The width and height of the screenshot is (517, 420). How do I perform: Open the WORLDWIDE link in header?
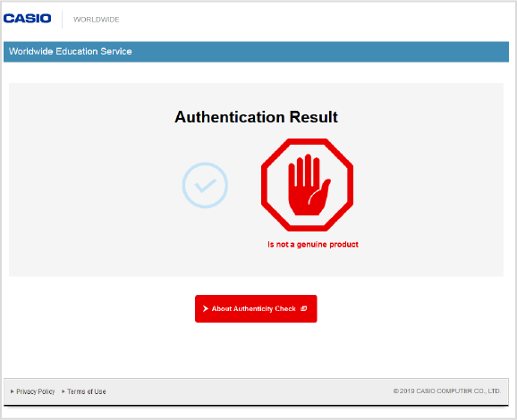[97, 20]
